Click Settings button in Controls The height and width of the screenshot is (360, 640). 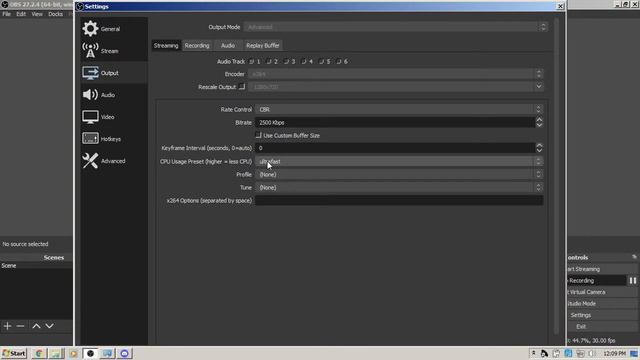[x=602, y=315]
